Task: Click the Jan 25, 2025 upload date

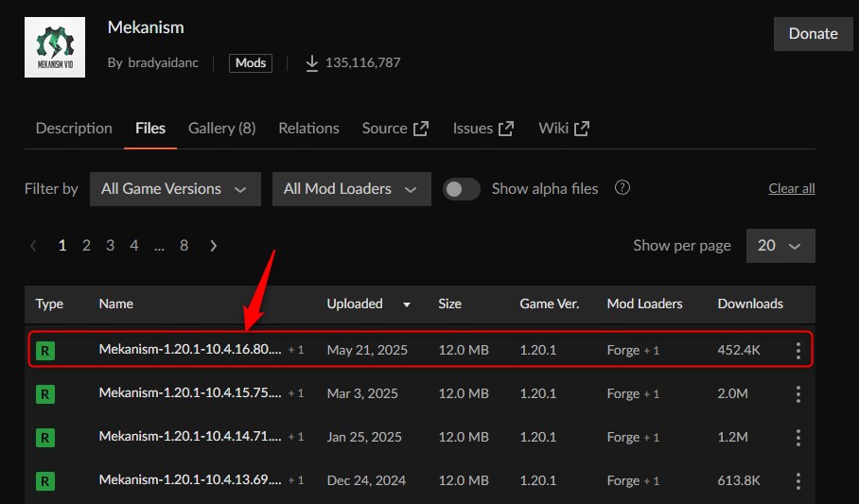Action: pos(364,438)
